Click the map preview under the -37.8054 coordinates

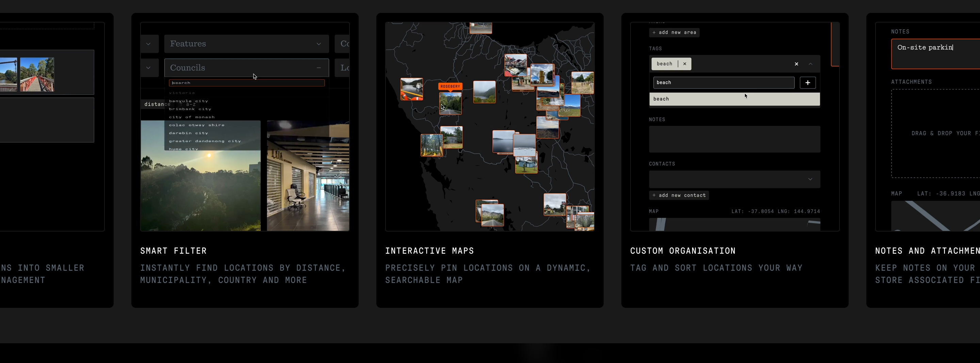[x=734, y=224]
